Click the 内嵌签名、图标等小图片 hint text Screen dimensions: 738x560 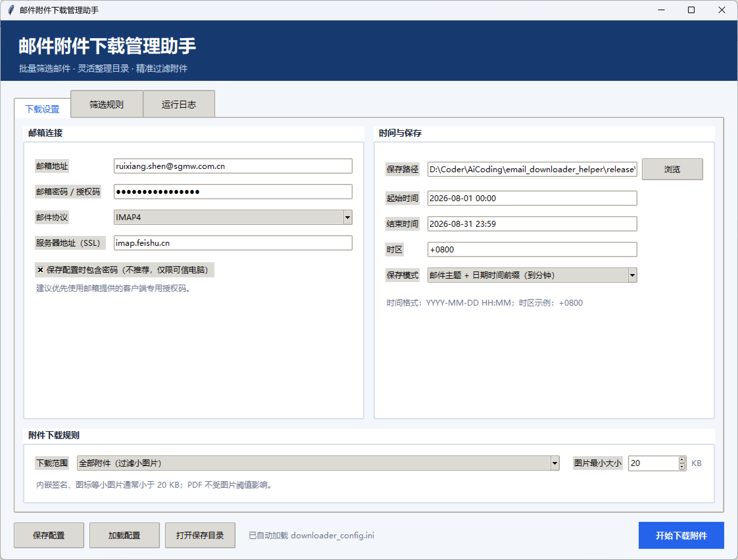[x=154, y=485]
